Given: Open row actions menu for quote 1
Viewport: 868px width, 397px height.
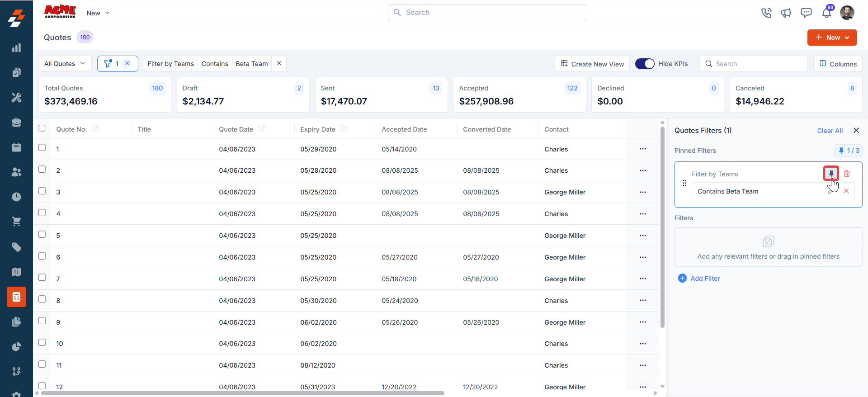Looking at the screenshot, I should pyautogui.click(x=643, y=149).
